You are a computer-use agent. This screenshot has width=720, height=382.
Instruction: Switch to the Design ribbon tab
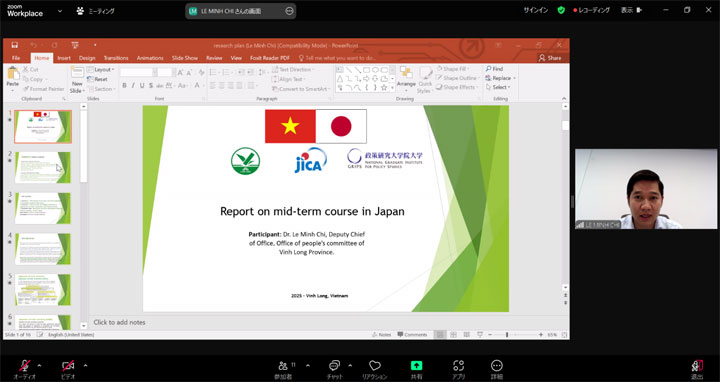[x=87, y=58]
